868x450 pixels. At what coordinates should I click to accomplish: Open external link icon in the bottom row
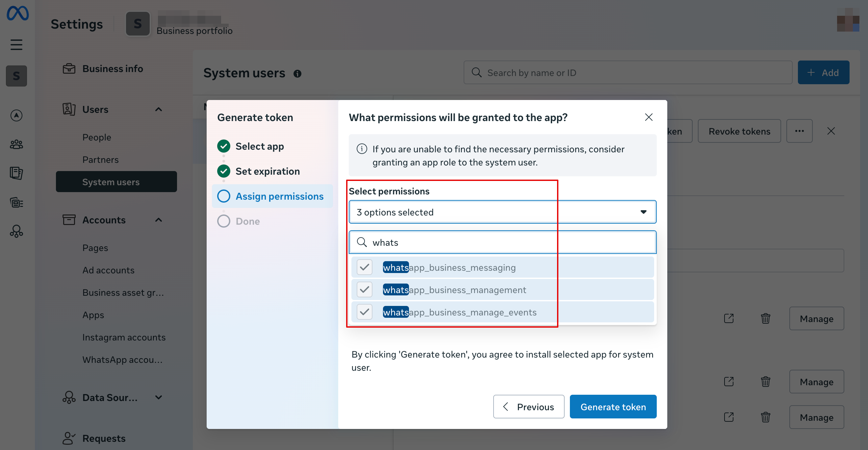(x=728, y=417)
